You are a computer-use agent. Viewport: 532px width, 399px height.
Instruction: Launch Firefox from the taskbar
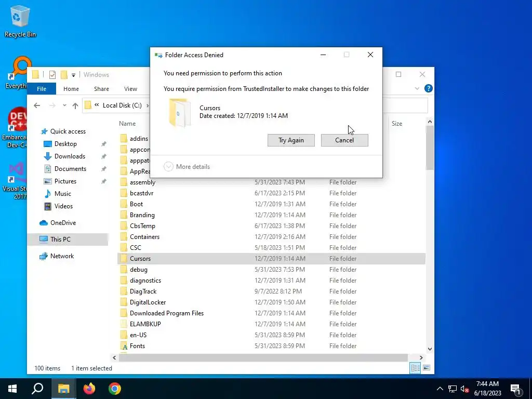pos(89,389)
